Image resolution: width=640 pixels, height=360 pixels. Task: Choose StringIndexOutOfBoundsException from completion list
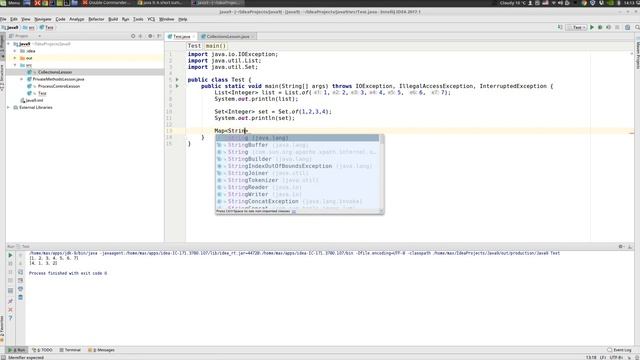coord(298,166)
